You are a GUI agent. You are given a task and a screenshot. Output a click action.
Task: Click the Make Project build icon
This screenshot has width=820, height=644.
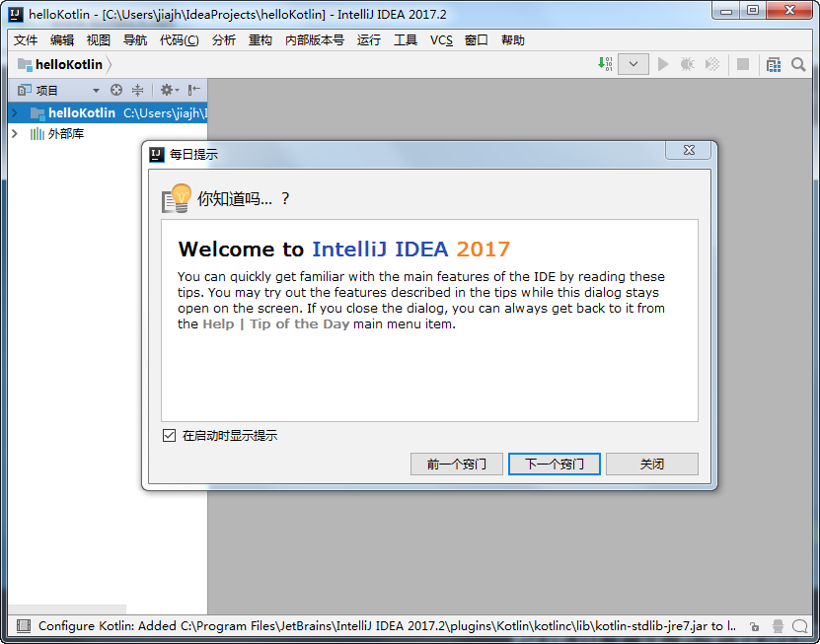click(605, 64)
